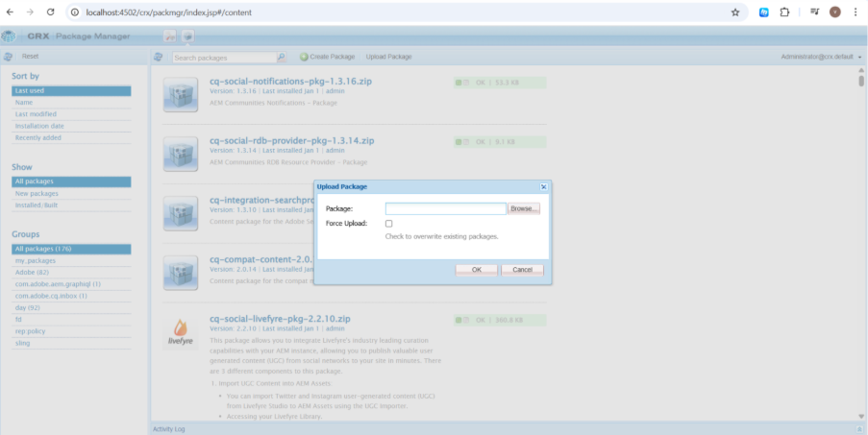The width and height of the screenshot is (868, 435).
Task: Click the package list vertical scrollbar thumb
Action: pyautogui.click(x=861, y=82)
